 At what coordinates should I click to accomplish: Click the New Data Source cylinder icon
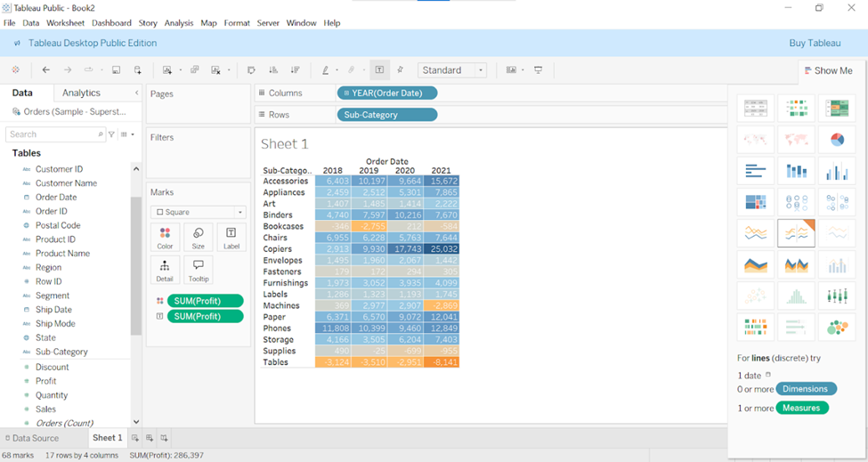point(137,69)
